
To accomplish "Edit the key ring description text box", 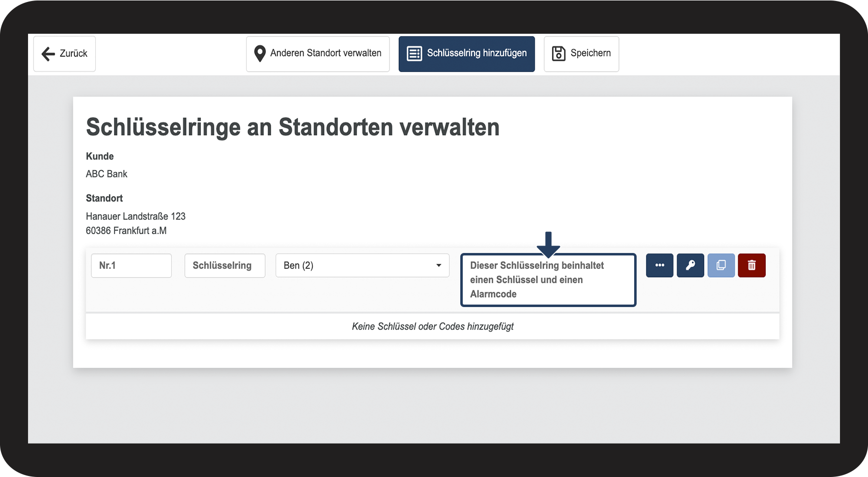I will click(x=548, y=280).
